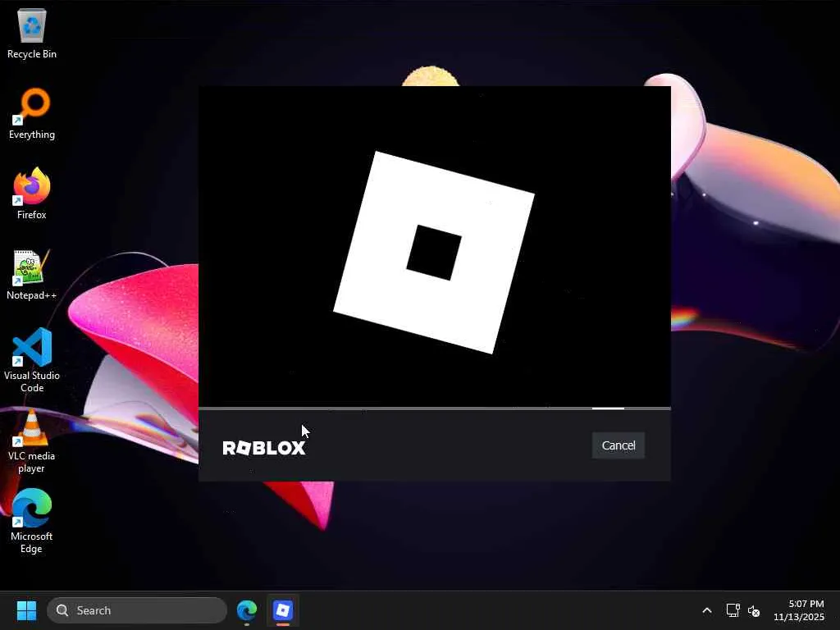Select the Everything search shortcut
This screenshot has height=630, width=840.
tap(32, 113)
